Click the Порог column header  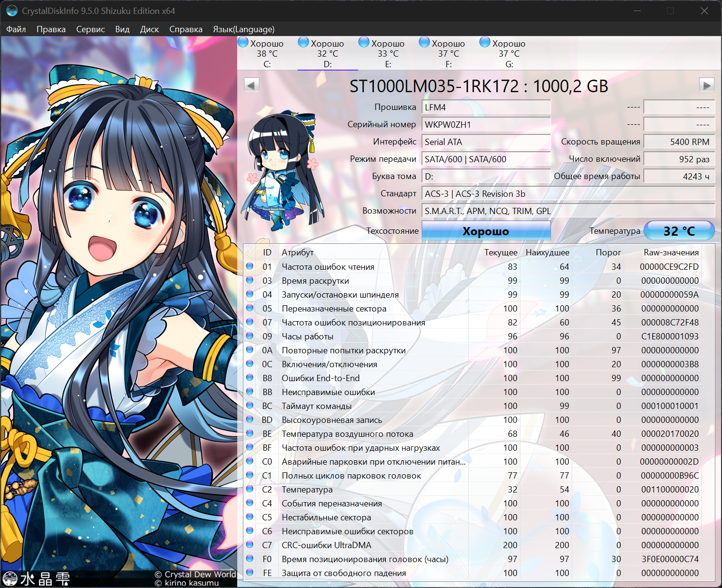(x=608, y=252)
